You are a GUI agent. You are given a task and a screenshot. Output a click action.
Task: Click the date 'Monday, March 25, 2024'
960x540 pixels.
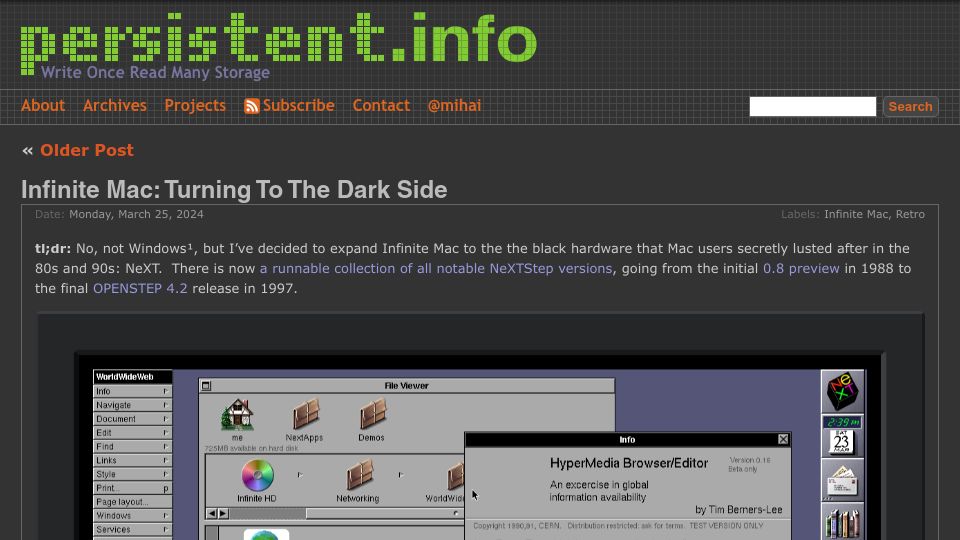tap(136, 214)
